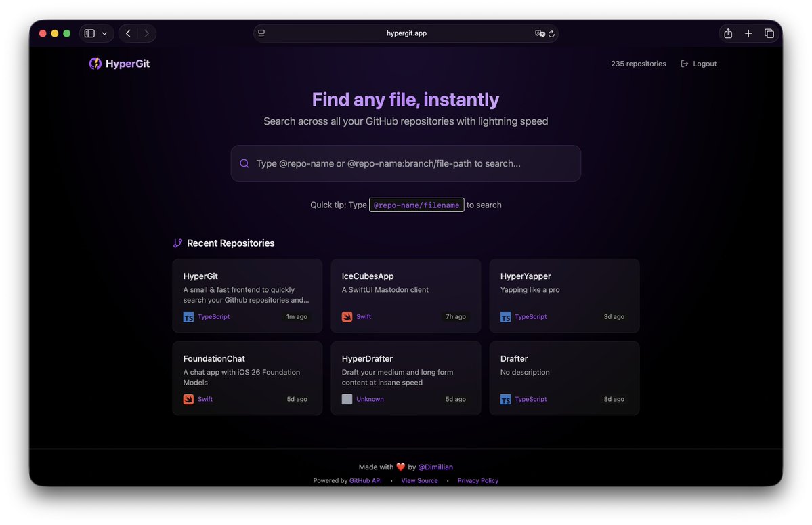This screenshot has width=812, height=525.
Task: Click the Unknown label on HyperDrafter card
Action: tap(370, 399)
